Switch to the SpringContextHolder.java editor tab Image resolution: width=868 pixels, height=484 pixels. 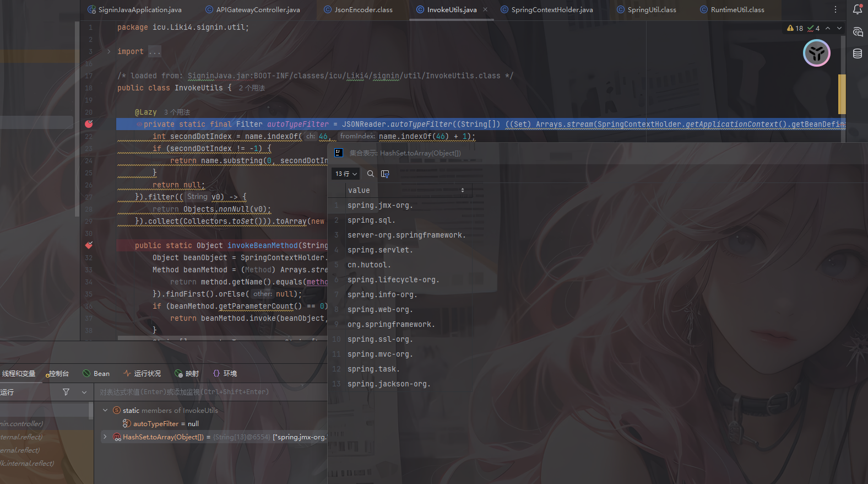(551, 9)
